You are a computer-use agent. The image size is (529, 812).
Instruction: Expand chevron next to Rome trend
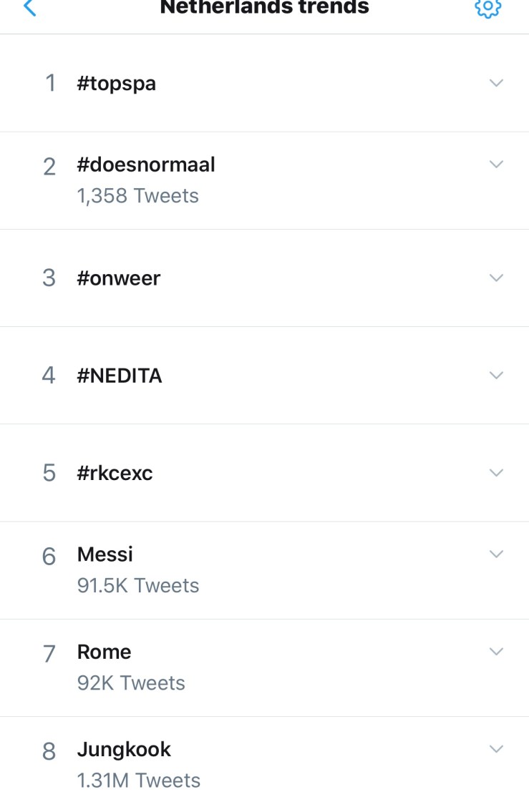click(x=496, y=652)
